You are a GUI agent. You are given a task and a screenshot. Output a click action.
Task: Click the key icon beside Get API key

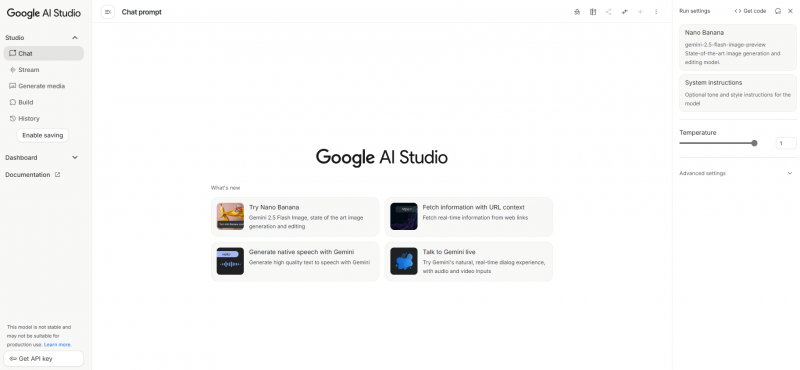13,359
